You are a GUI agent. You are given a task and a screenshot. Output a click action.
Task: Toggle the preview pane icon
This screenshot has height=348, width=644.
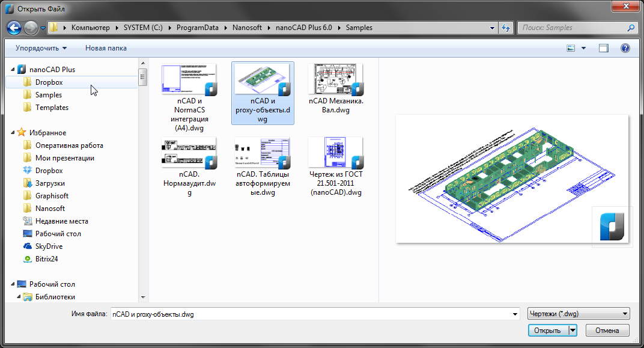[x=604, y=47]
